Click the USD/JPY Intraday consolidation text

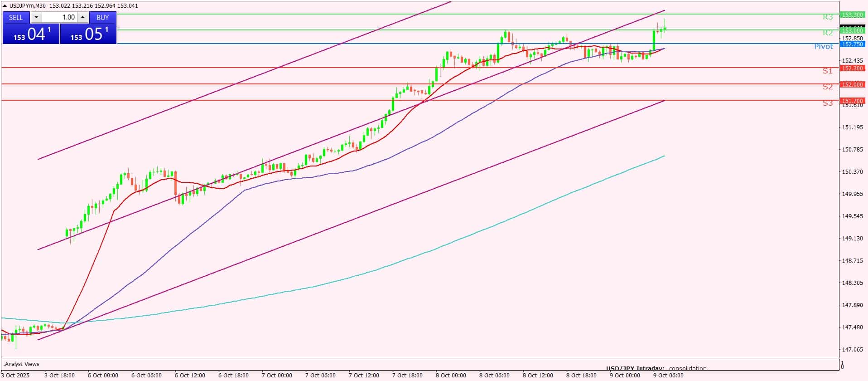pyautogui.click(x=657, y=368)
